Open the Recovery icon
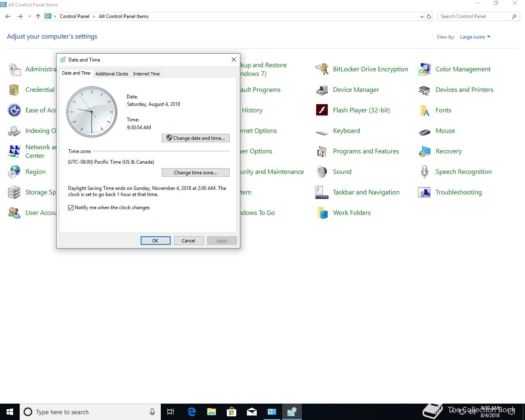525x420 pixels. (425, 151)
